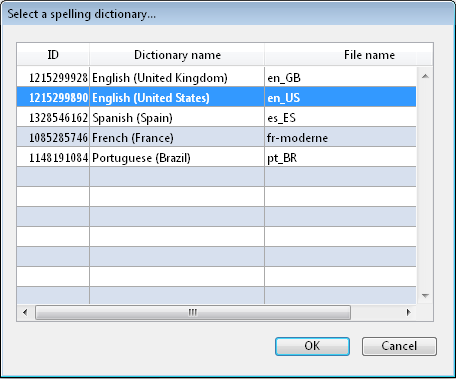Viewport: 456px width, 379px height.
Task: Click fr-moderne file name cell
Action: (x=340, y=138)
